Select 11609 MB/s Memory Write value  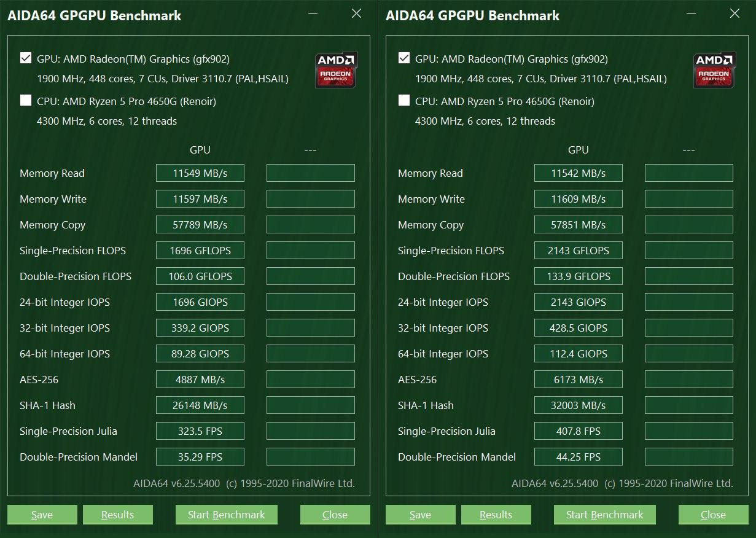tap(579, 199)
